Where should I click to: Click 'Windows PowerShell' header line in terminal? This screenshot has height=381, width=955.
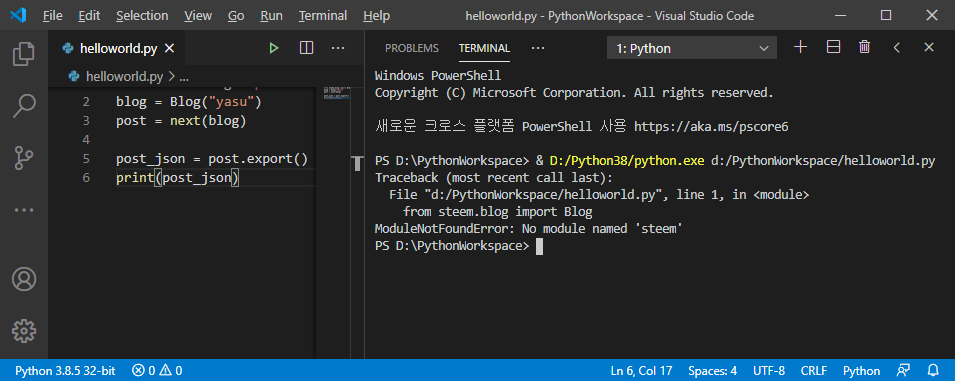[x=438, y=76]
